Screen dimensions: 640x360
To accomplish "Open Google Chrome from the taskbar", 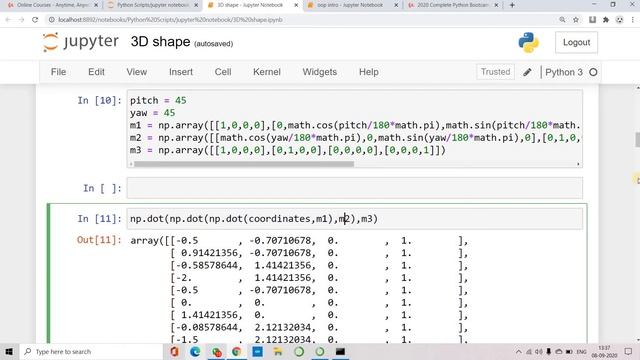I will pyautogui.click(x=237, y=351).
